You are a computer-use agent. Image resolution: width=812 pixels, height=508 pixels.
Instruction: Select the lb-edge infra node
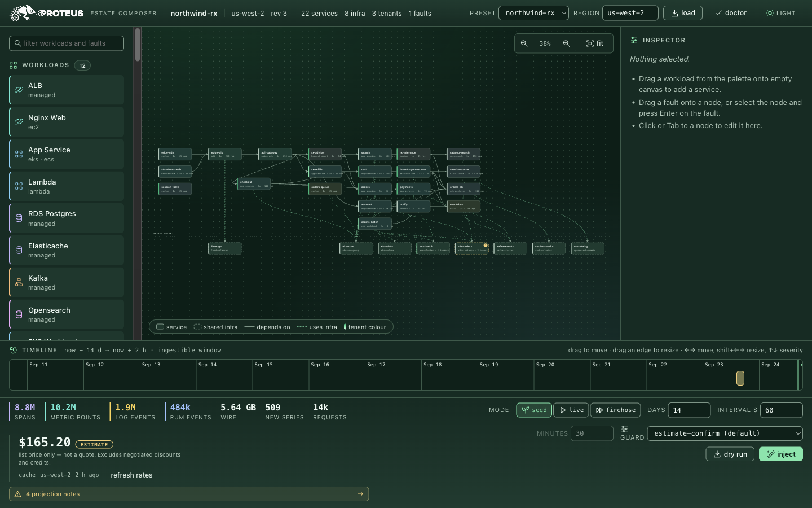click(x=225, y=248)
